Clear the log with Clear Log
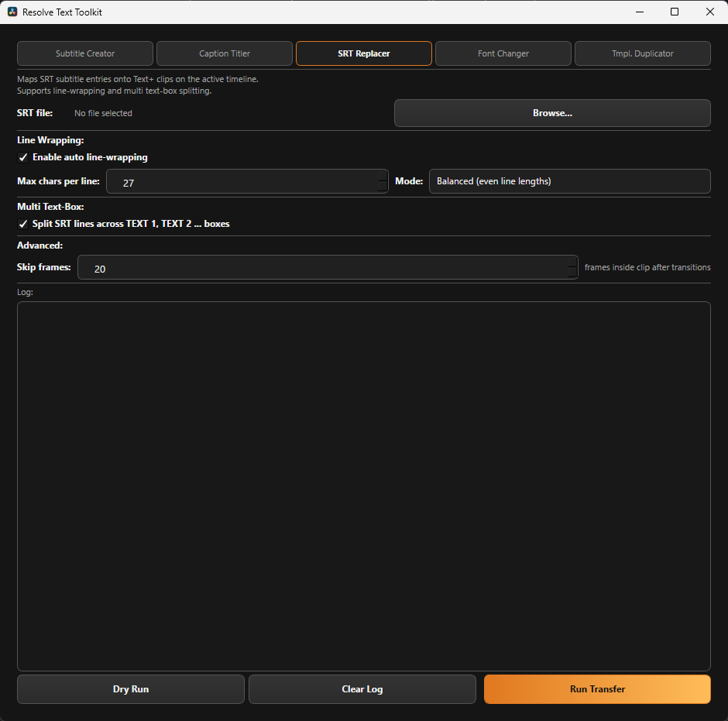Image resolution: width=728 pixels, height=721 pixels. point(362,689)
